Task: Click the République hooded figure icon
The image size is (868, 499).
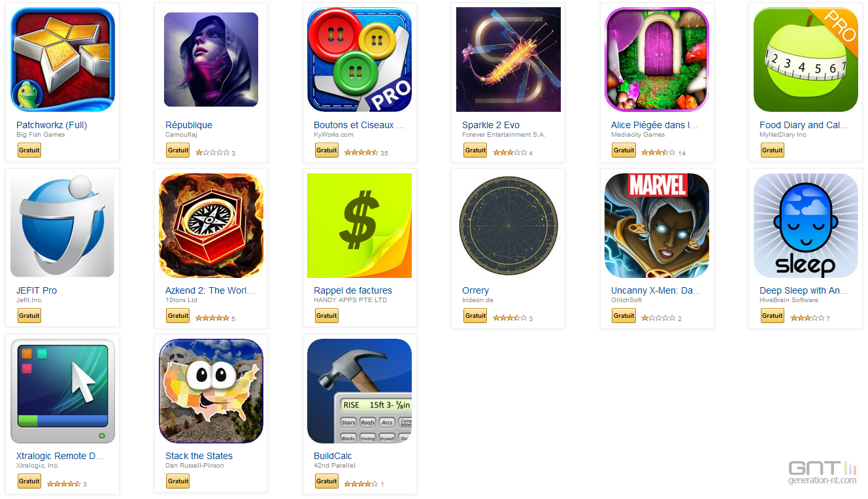Action: click(211, 60)
